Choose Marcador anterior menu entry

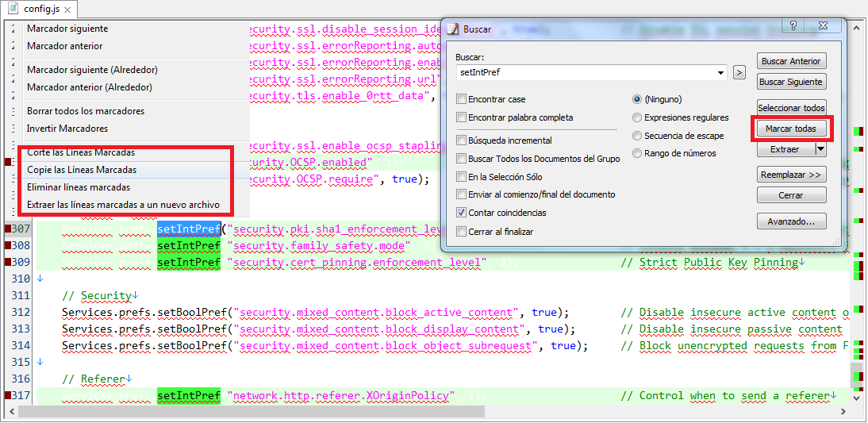(65, 46)
